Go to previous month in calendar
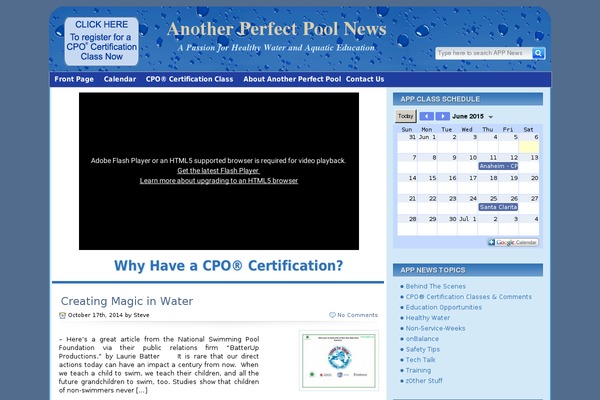Viewport: 600px width, 400px height. 427,116
